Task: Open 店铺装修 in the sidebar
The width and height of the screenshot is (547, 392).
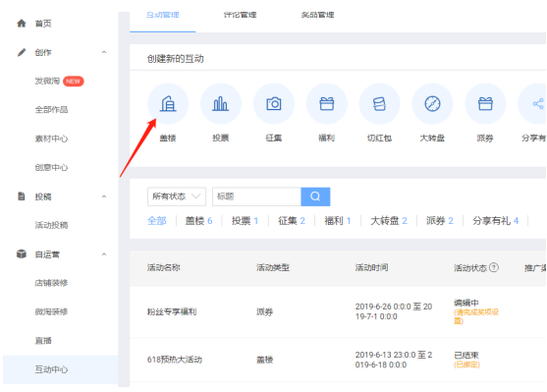Action: 51,283
